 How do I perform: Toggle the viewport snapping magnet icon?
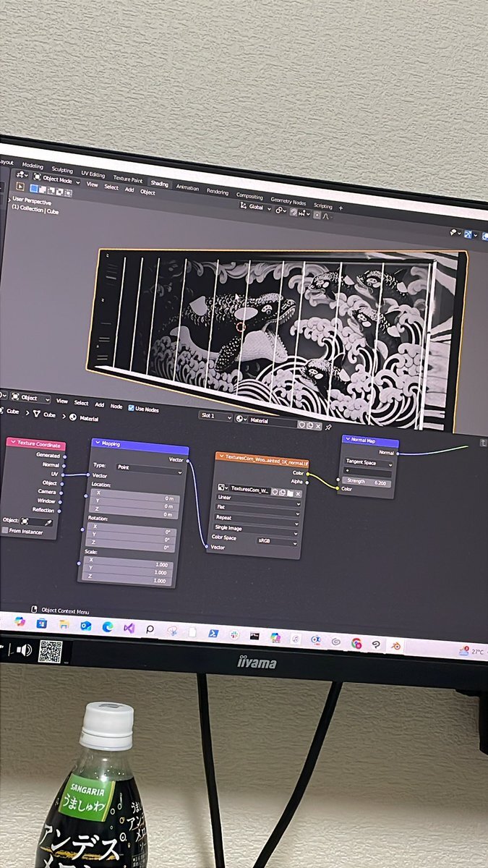(x=294, y=212)
